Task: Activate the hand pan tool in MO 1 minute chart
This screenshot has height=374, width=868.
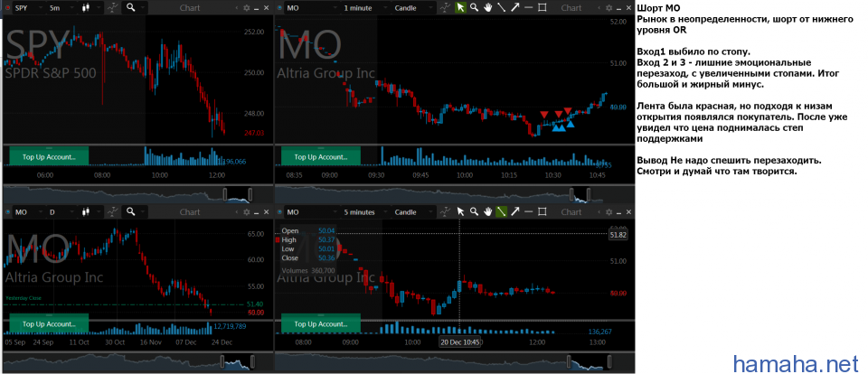Action: pyautogui.click(x=487, y=8)
